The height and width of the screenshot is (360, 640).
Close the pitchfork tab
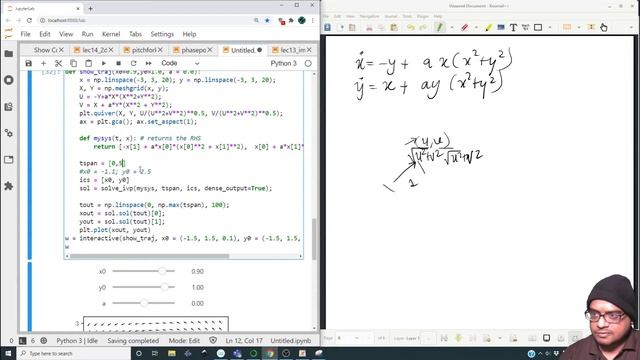tap(160, 50)
